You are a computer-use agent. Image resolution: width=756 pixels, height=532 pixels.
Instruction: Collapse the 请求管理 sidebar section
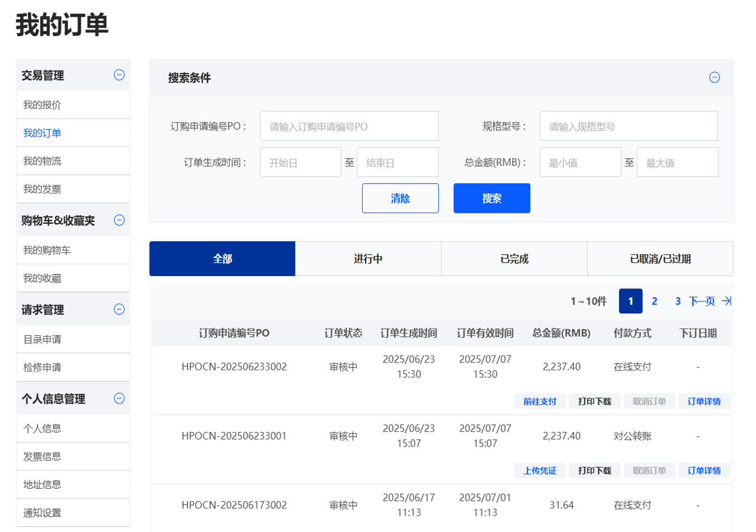(x=119, y=309)
